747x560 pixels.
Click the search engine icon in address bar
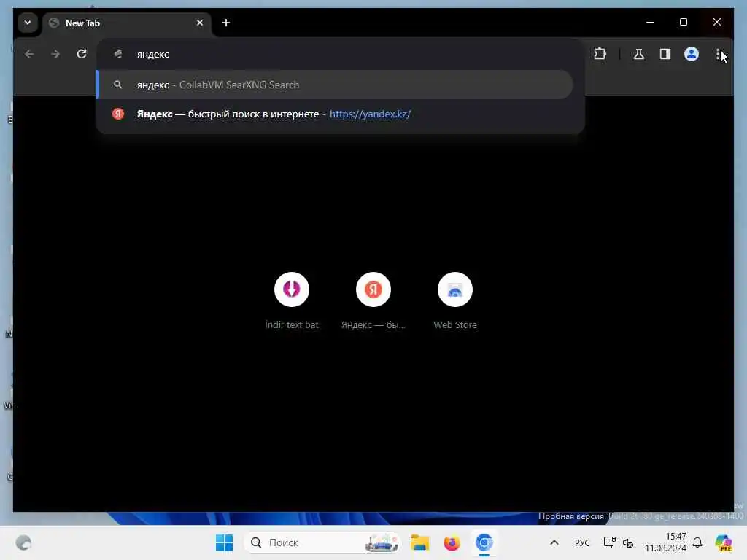point(118,54)
